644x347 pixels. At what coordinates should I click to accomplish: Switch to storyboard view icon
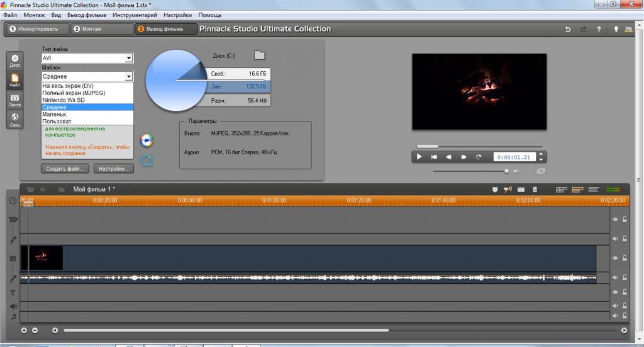pos(562,190)
